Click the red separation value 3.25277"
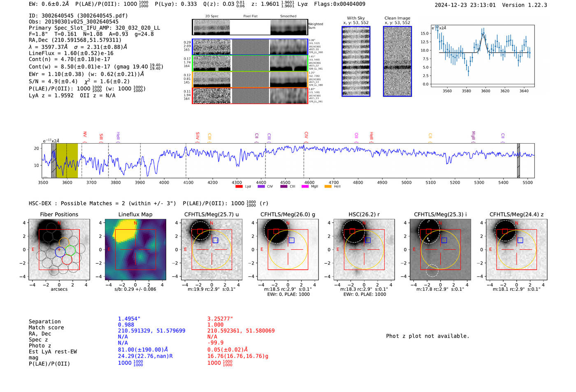576x392 pixels. 220,319
